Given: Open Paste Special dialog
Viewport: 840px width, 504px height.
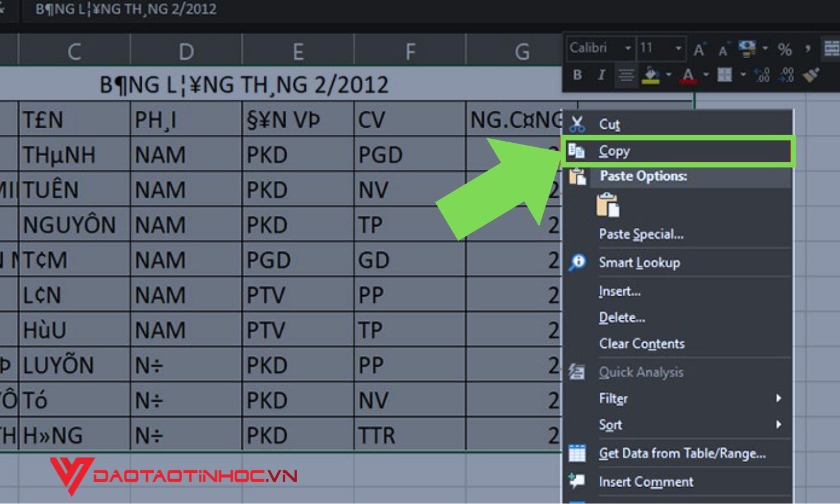Looking at the screenshot, I should pyautogui.click(x=641, y=234).
